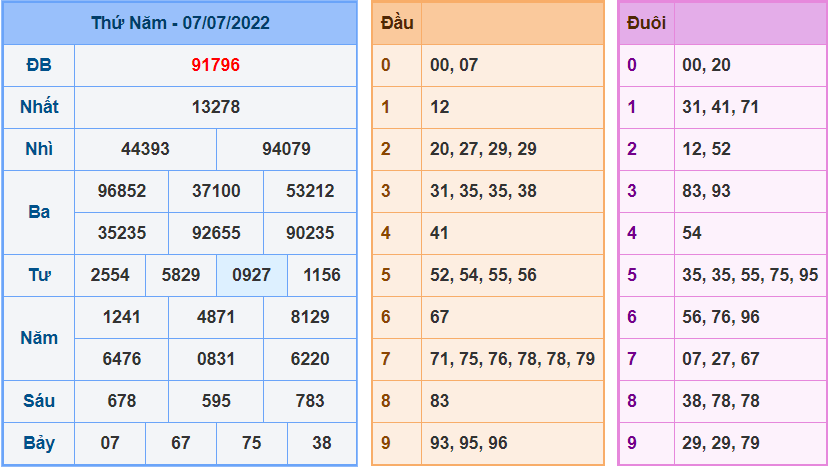Select Đầu row 6 value 67
Viewport: 829px width, 467px height.
click(440, 317)
